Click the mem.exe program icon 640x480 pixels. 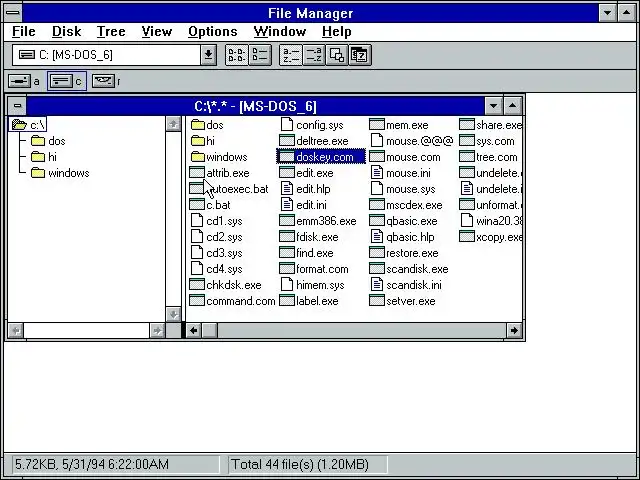pyautogui.click(x=377, y=124)
